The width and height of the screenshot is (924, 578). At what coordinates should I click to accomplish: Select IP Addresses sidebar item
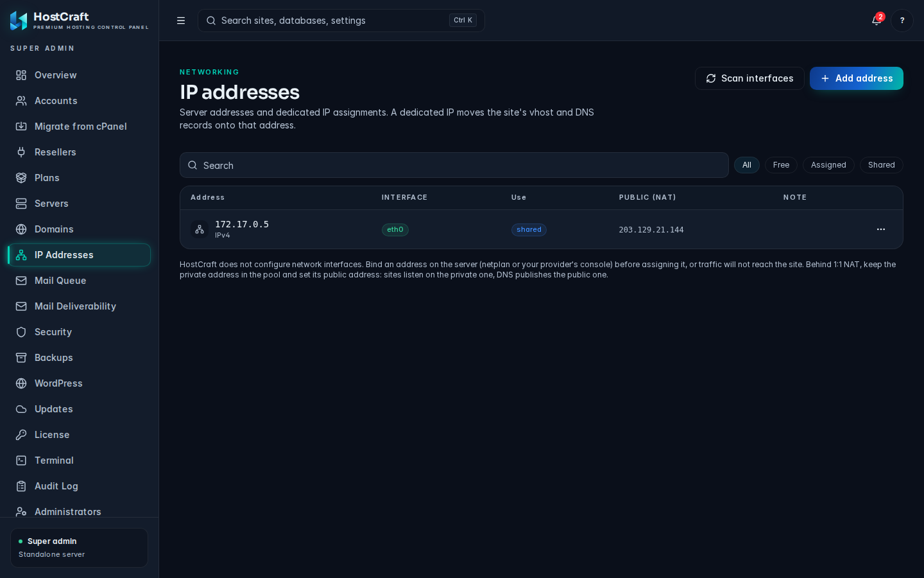[79, 255]
